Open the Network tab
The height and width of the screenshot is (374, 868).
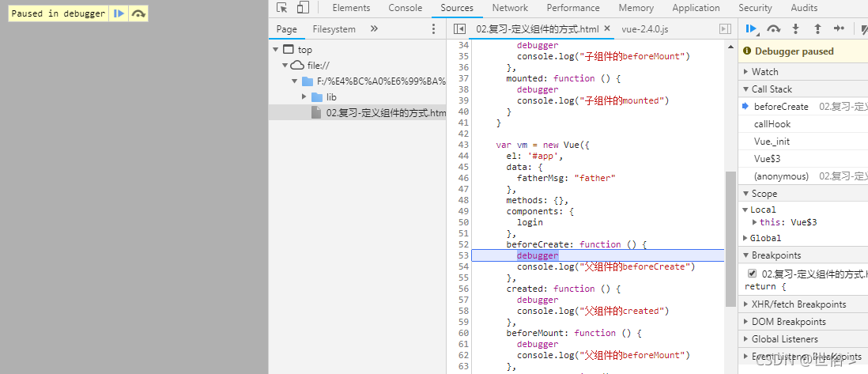pos(510,8)
